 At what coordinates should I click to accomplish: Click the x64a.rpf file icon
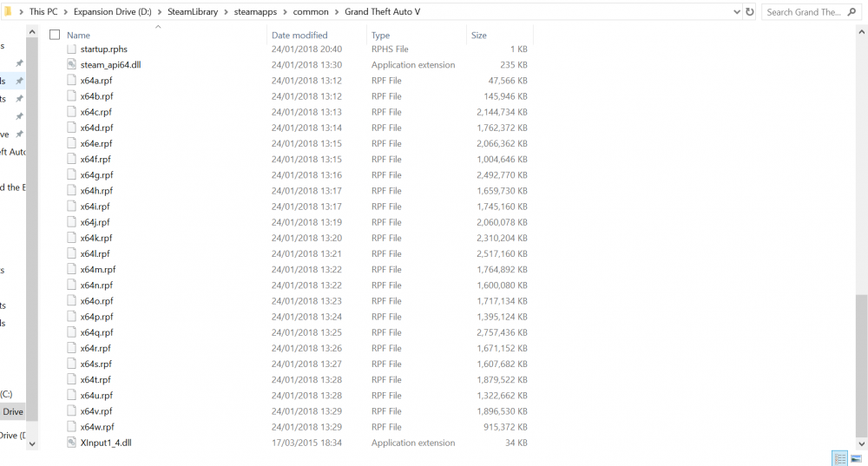71,80
